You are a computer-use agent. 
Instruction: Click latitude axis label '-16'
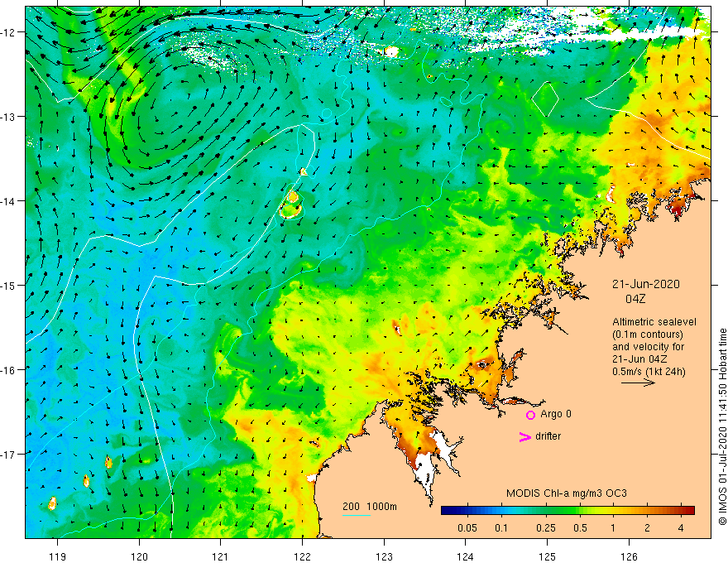pyautogui.click(x=8, y=370)
